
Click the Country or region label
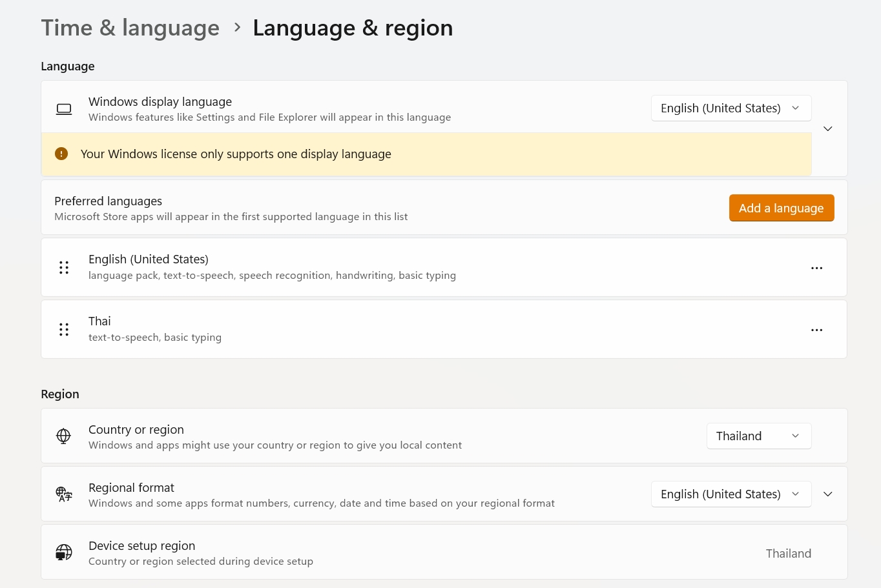(x=136, y=430)
